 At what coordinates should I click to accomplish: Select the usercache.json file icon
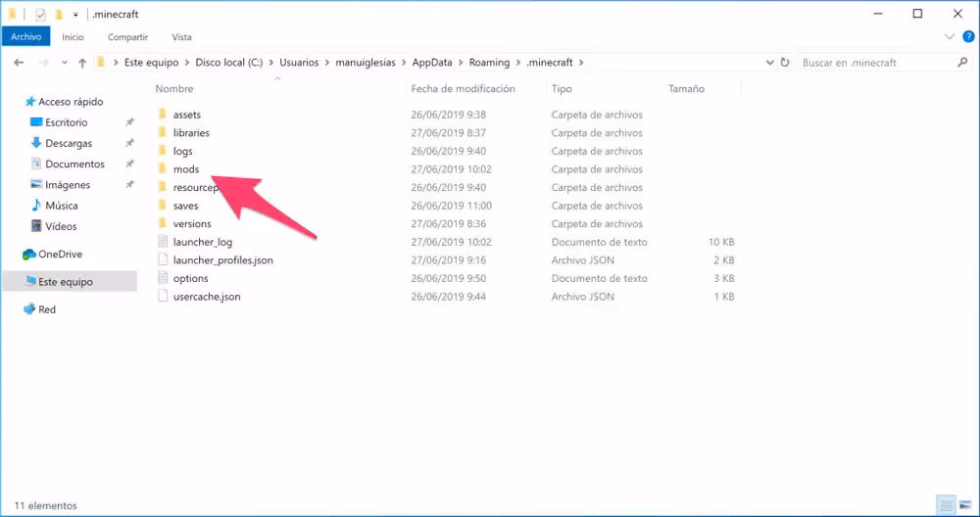click(x=163, y=296)
